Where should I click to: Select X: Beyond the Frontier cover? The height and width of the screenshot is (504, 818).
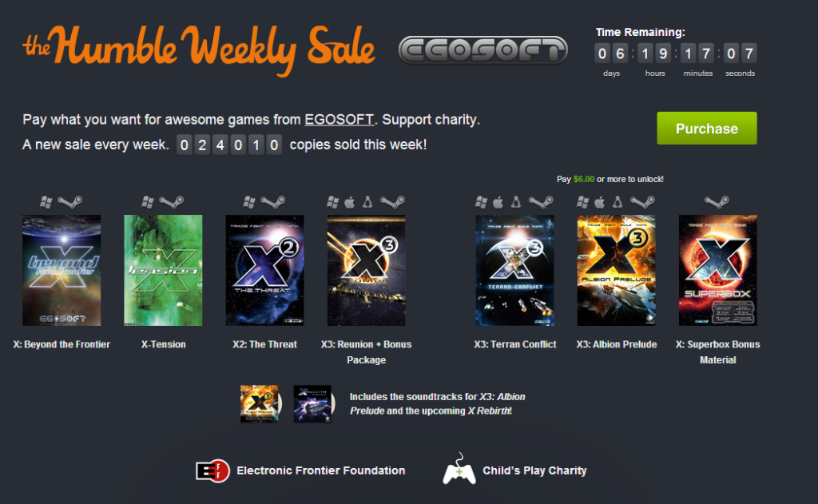(x=62, y=270)
